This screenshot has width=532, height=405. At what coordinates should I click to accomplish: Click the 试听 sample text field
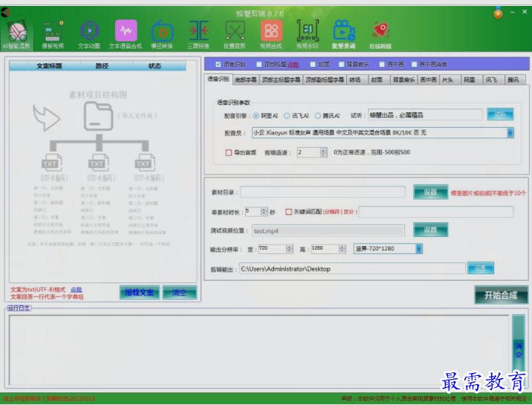point(425,115)
